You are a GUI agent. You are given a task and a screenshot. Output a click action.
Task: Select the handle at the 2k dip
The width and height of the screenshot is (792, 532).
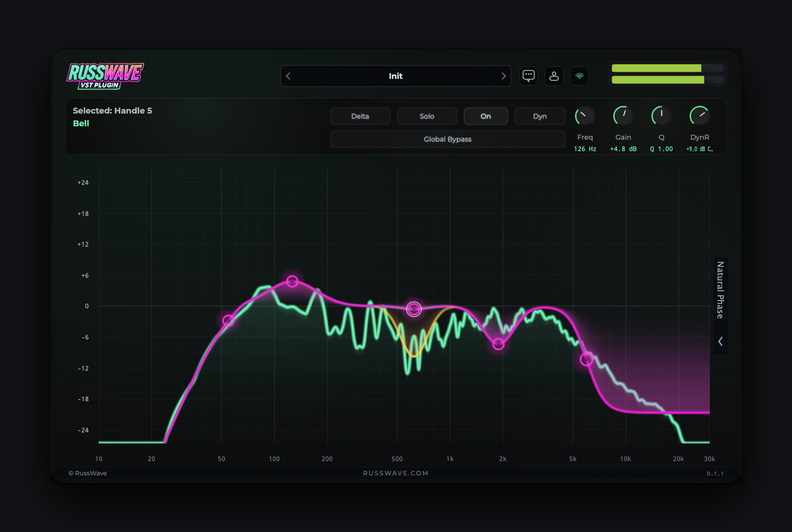click(x=498, y=344)
